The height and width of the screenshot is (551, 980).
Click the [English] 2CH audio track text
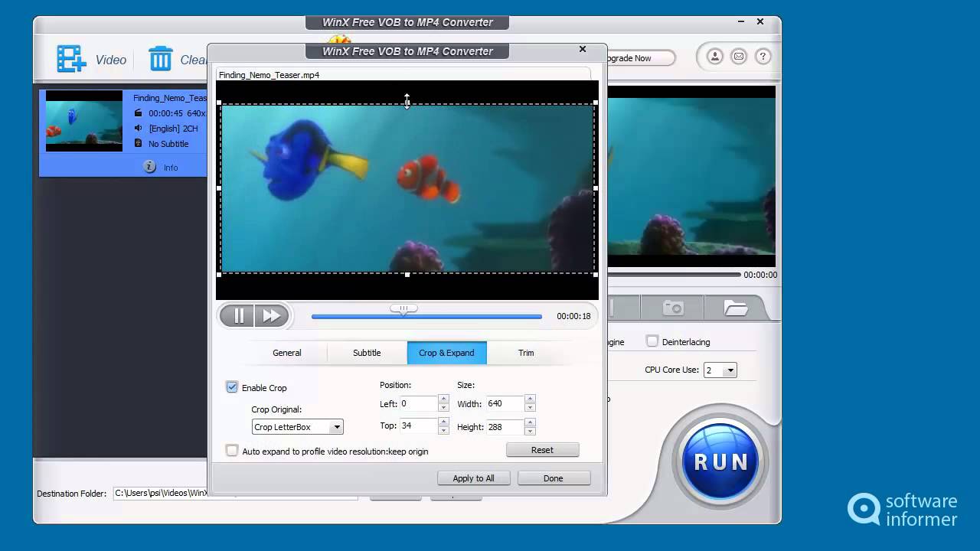174,129
